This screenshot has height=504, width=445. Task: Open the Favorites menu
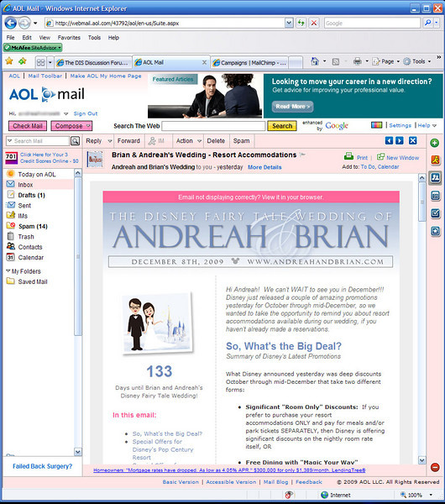click(69, 38)
